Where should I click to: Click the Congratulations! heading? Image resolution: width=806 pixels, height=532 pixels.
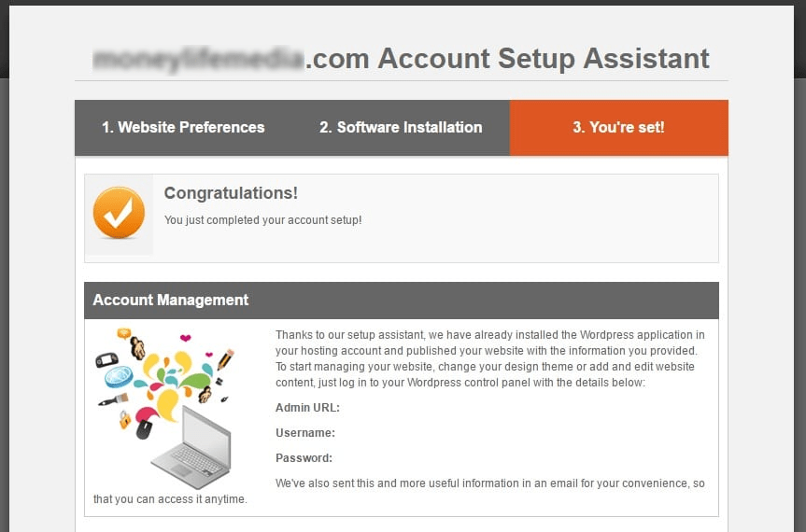click(231, 193)
